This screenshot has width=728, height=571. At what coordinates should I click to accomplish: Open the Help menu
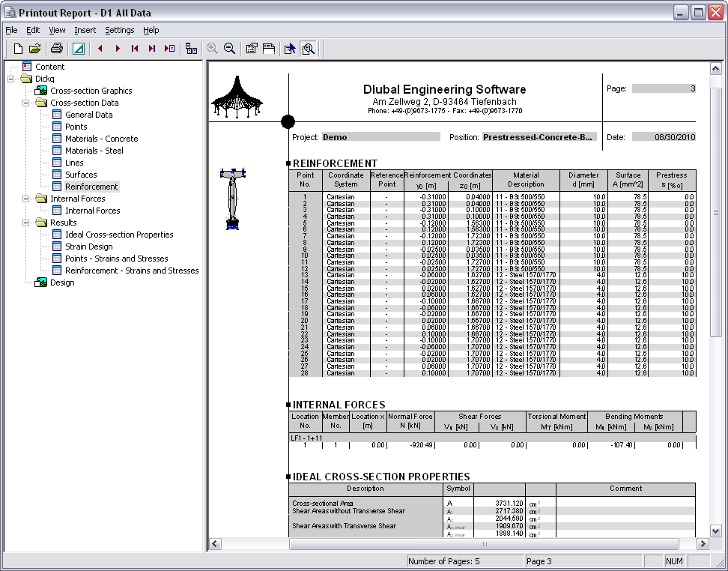tap(151, 30)
